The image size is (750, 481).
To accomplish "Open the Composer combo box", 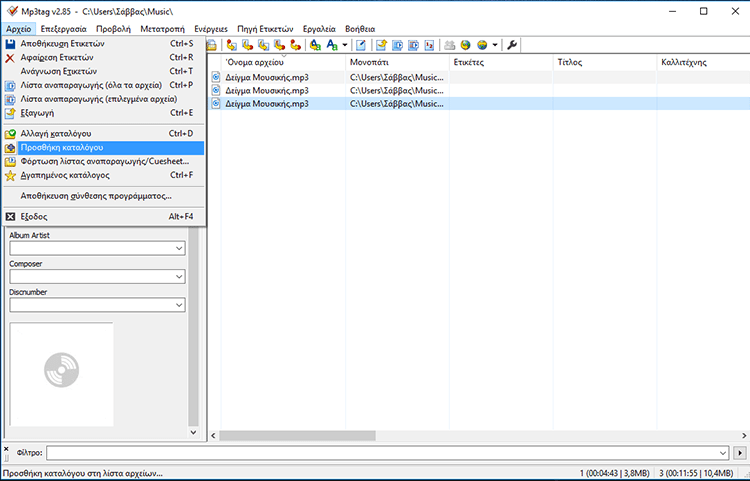I will (x=97, y=276).
